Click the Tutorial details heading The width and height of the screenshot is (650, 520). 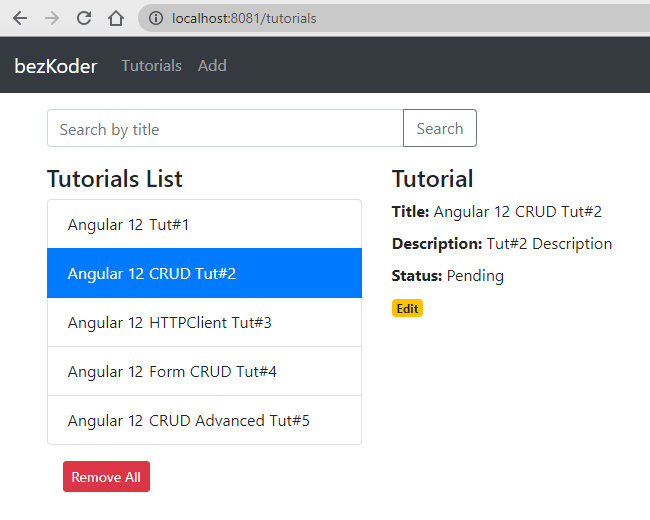[432, 179]
